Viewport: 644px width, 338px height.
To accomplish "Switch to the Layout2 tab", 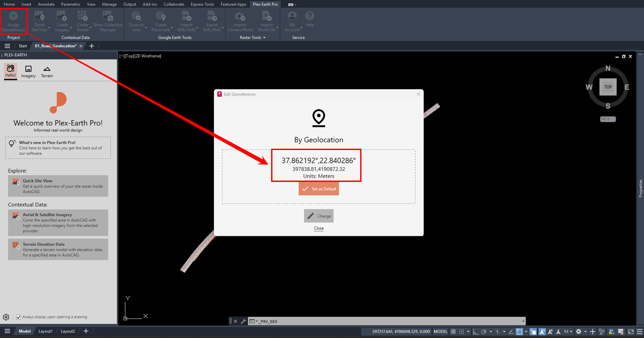I will coord(68,331).
